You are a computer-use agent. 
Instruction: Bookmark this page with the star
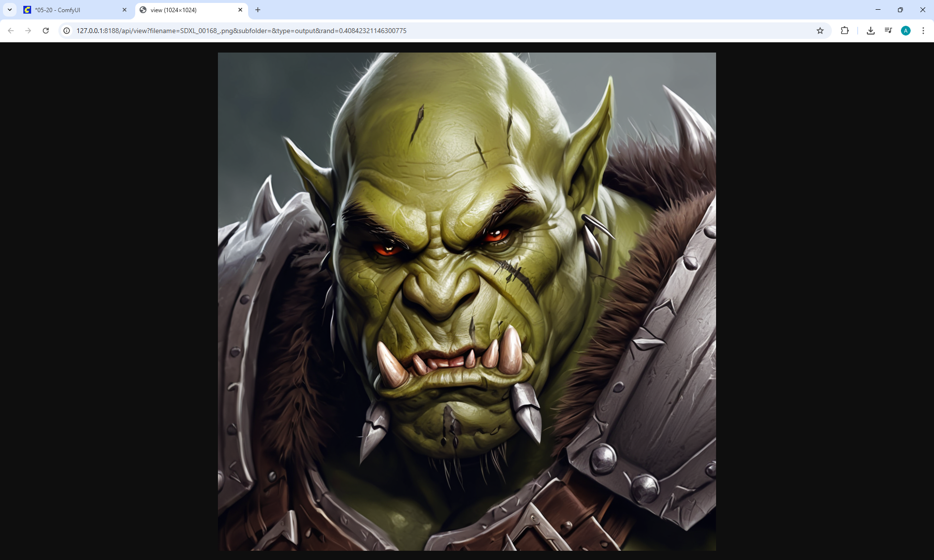tap(820, 31)
